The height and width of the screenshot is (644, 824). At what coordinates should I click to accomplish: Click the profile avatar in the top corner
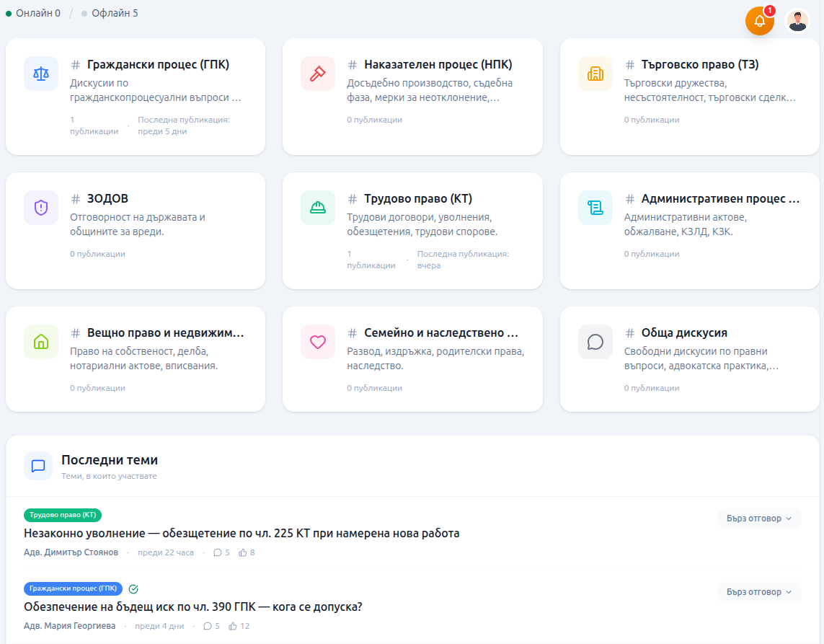797,21
